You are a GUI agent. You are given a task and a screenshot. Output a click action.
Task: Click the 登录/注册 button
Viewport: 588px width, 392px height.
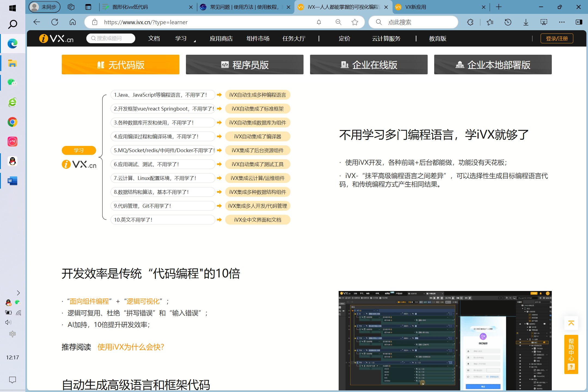coord(557,38)
